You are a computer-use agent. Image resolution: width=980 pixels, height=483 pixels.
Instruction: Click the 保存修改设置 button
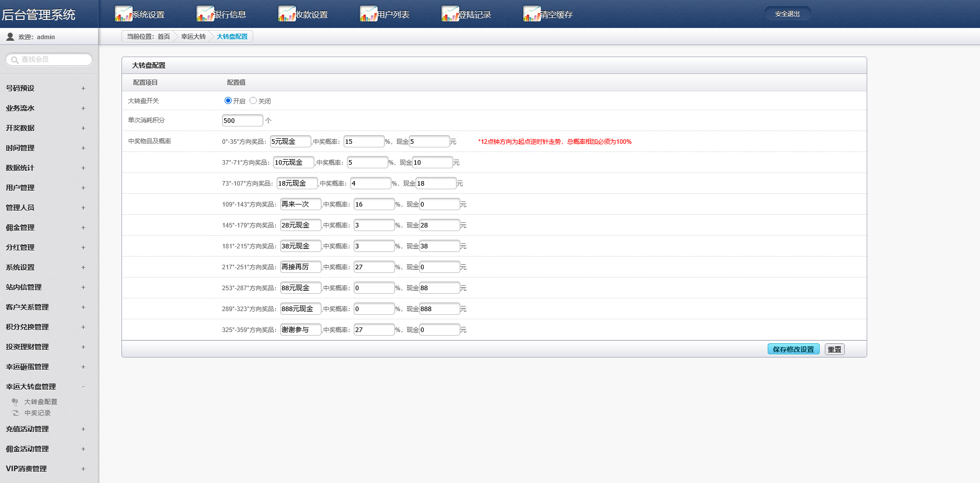pos(793,349)
